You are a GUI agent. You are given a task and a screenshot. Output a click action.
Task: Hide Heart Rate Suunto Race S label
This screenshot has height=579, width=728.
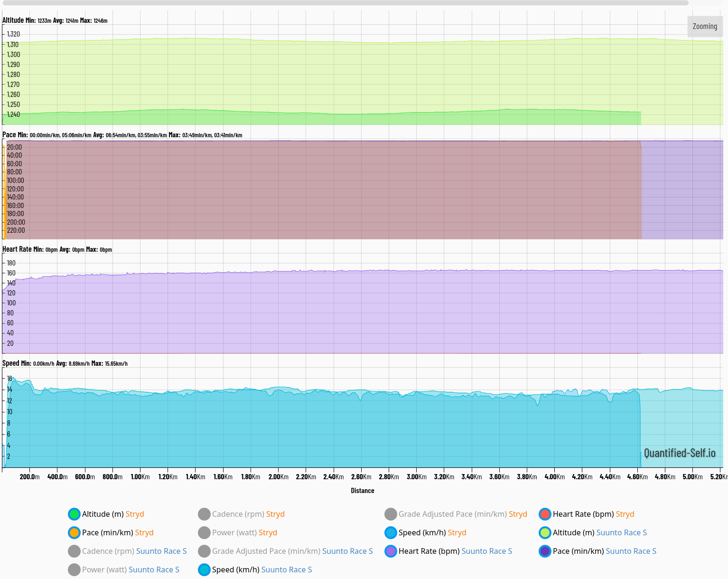tap(455, 551)
